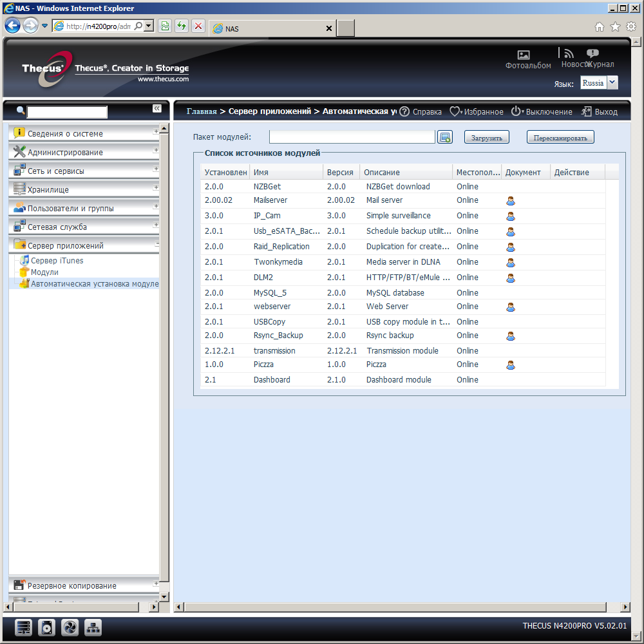Open Избранное favorites menu

coord(477,111)
